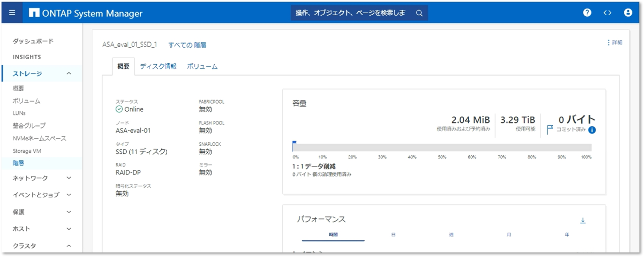
Task: Click the 2.04 MiB used value
Action: [471, 120]
